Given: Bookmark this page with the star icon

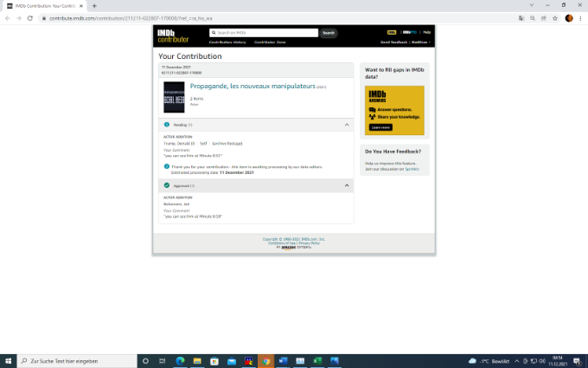Looking at the screenshot, I should pos(555,18).
